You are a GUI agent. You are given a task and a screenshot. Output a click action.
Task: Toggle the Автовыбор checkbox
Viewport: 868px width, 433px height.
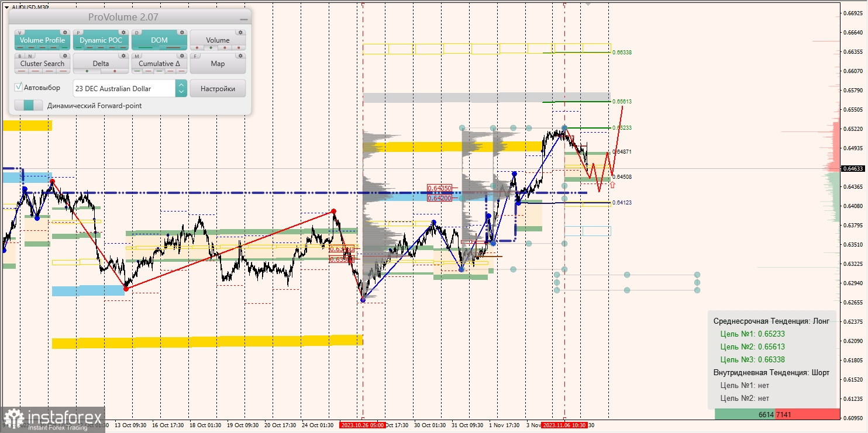click(18, 87)
